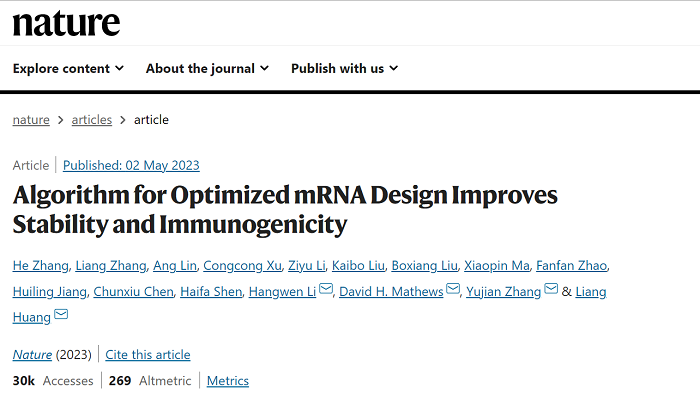Open author Kaibo Liu's link
700x401 pixels.
coord(358,265)
